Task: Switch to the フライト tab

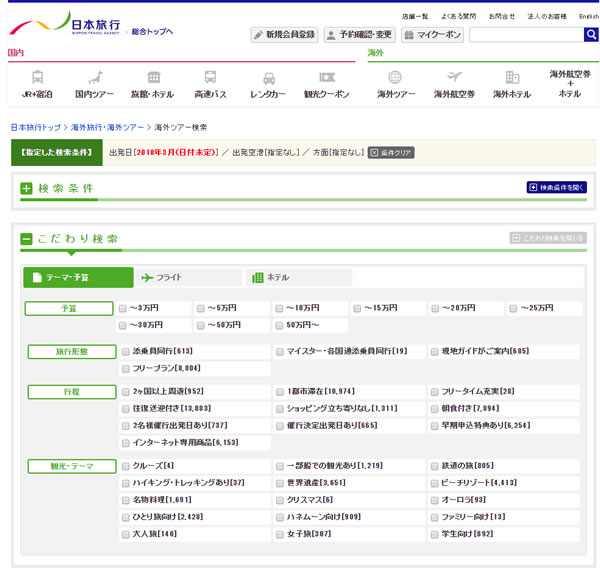Action: click(188, 277)
